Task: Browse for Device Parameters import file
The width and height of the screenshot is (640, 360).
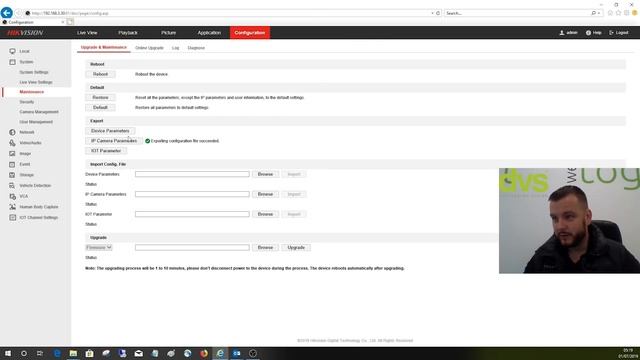Action: pyautogui.click(x=265, y=174)
